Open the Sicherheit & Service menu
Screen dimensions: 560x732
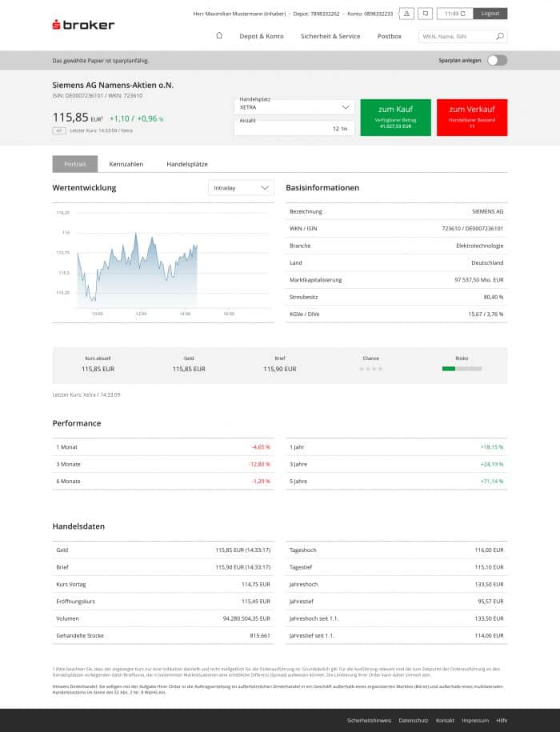click(330, 36)
